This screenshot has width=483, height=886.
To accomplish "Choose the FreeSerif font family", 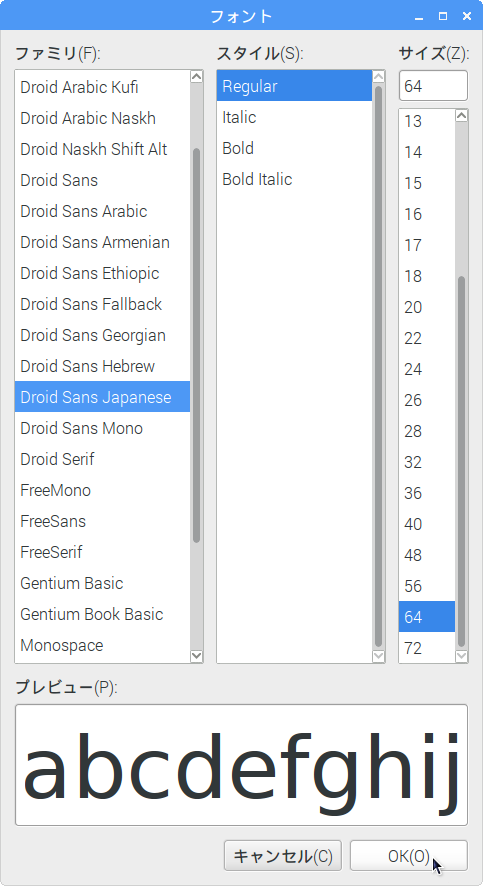I will point(102,552).
